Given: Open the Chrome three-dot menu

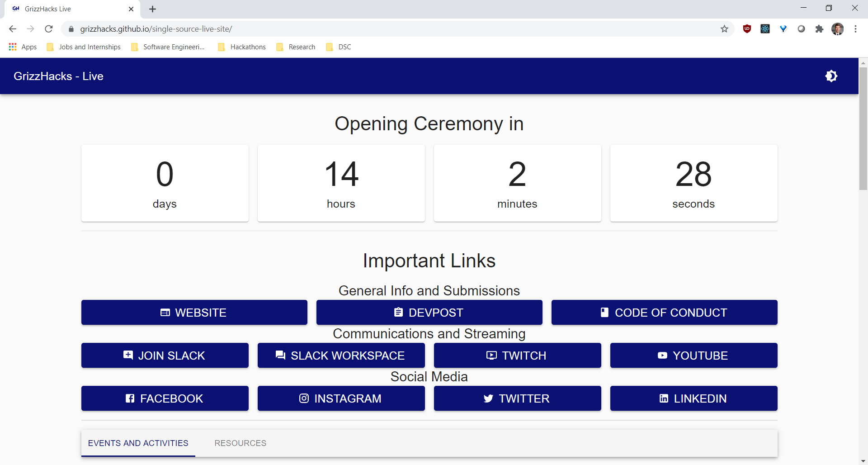Looking at the screenshot, I should tap(855, 29).
